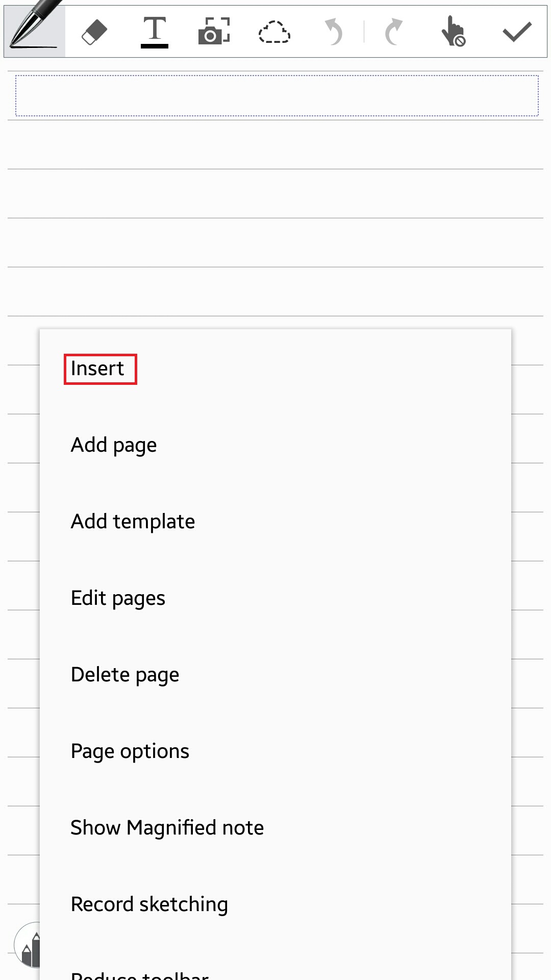
Task: Tap the dotted note title field
Action: click(x=277, y=95)
